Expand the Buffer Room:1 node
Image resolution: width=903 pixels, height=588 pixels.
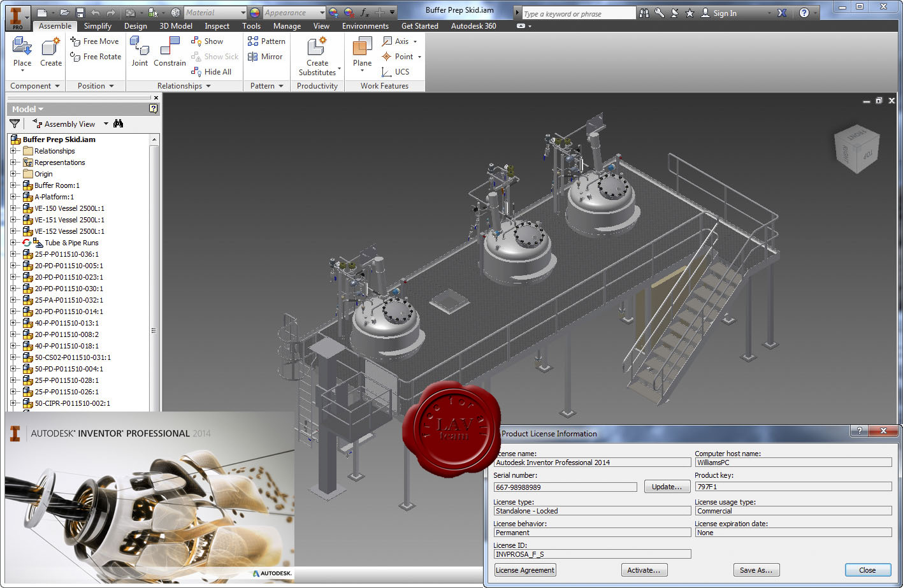(x=13, y=185)
